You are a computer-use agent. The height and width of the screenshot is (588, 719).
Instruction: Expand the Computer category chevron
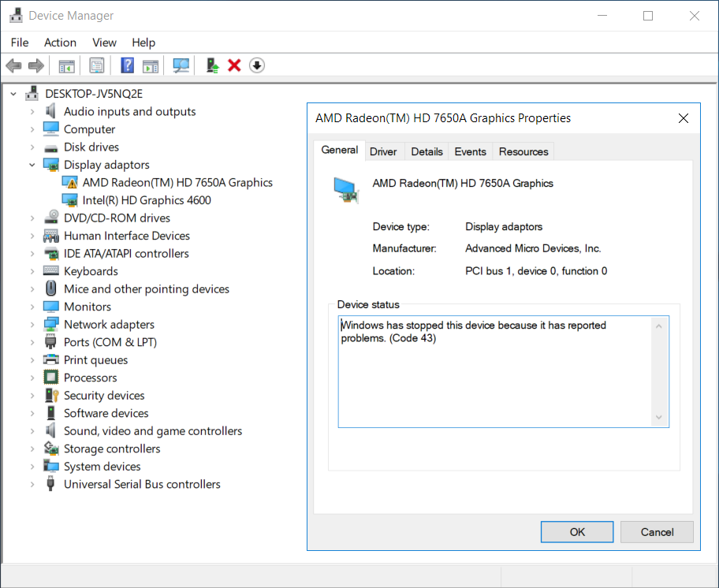click(x=32, y=130)
